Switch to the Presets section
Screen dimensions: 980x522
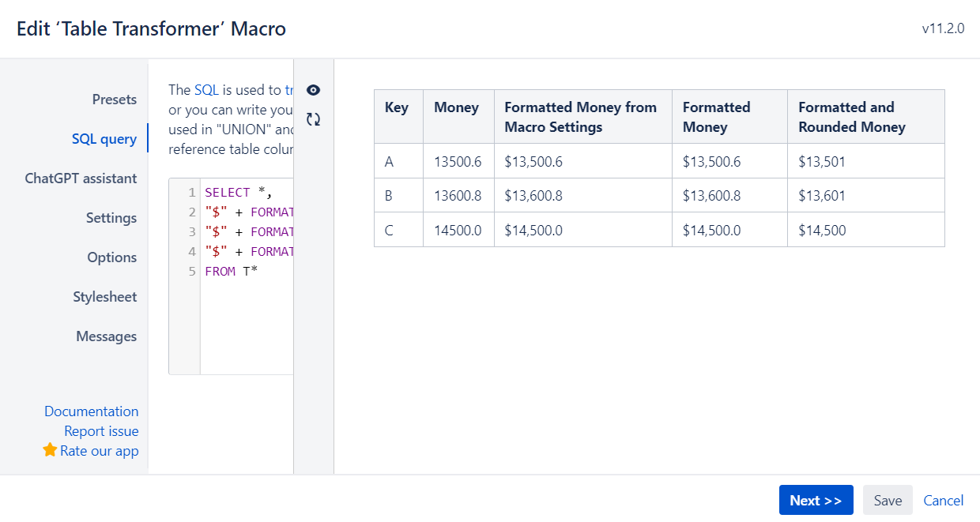point(114,100)
